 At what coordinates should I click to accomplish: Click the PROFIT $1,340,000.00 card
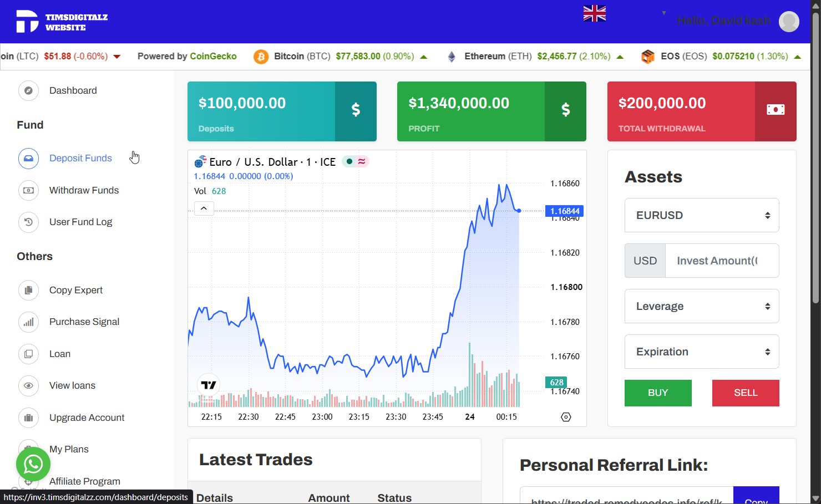[491, 111]
